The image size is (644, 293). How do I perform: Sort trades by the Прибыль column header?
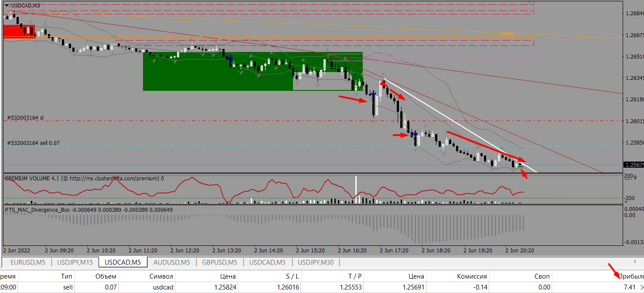pos(630,276)
